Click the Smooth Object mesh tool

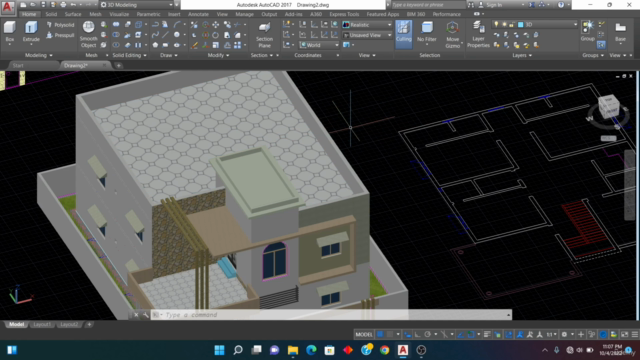(88, 35)
